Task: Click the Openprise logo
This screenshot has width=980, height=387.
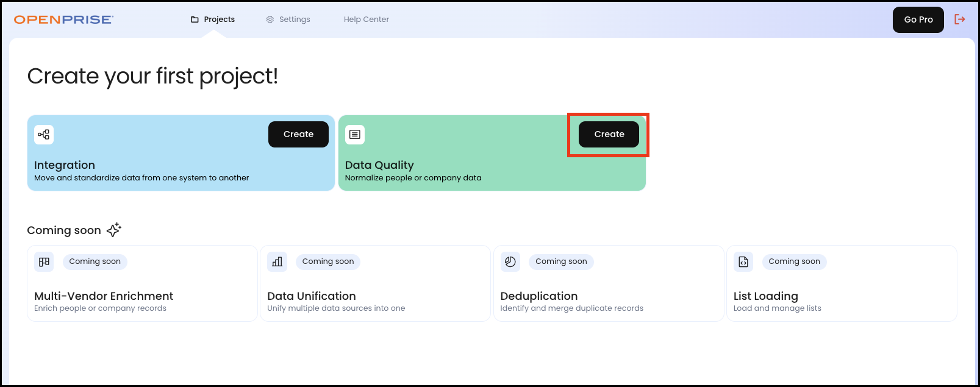Action: (x=63, y=20)
